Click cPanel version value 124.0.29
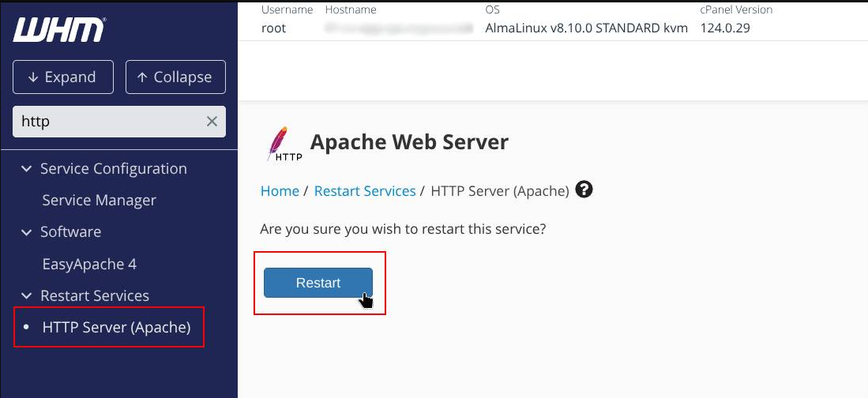Image resolution: width=868 pixels, height=398 pixels. coord(725,28)
